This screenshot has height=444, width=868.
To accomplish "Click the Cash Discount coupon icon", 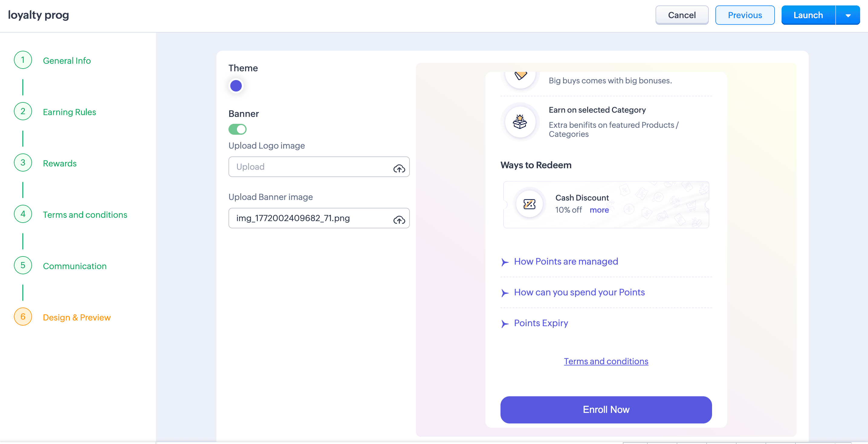I will pyautogui.click(x=530, y=204).
